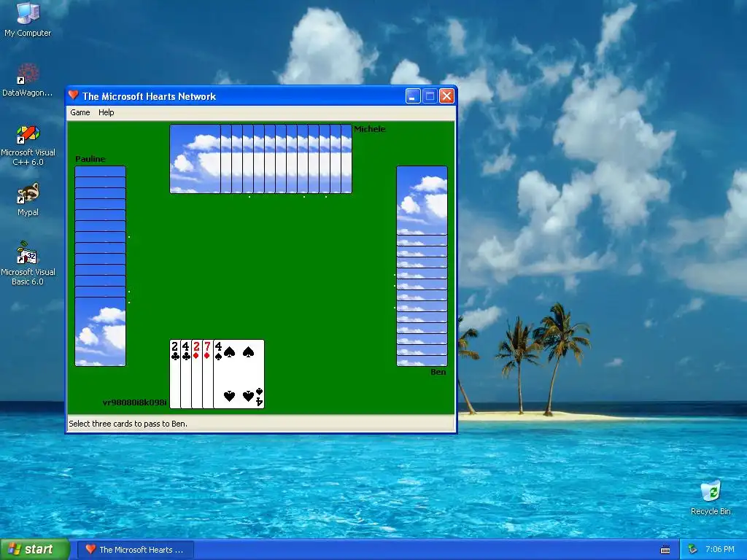747x560 pixels.
Task: Activate the Microsoft Hearts taskbar button
Action: coord(136,550)
